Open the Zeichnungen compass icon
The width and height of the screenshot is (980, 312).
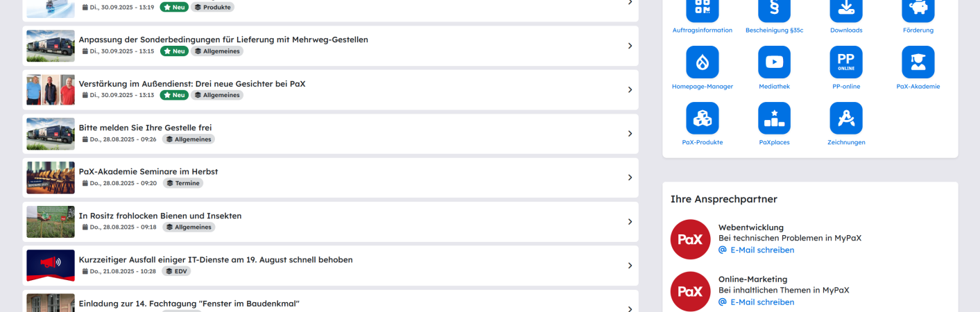coord(846,118)
